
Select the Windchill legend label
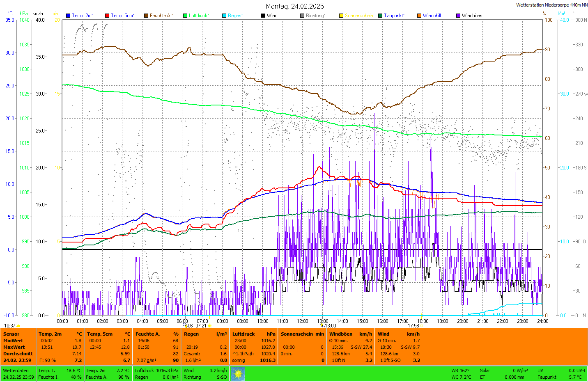click(432, 16)
